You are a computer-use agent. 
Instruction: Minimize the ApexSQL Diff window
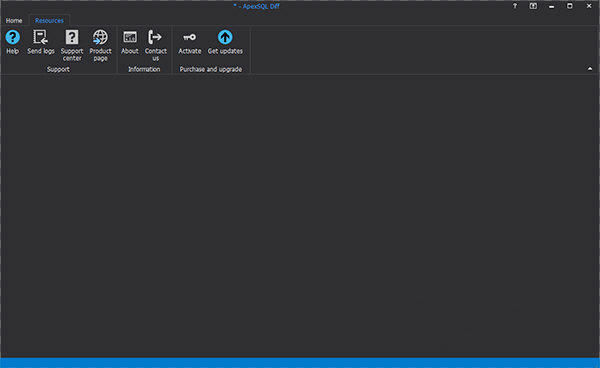point(551,7)
